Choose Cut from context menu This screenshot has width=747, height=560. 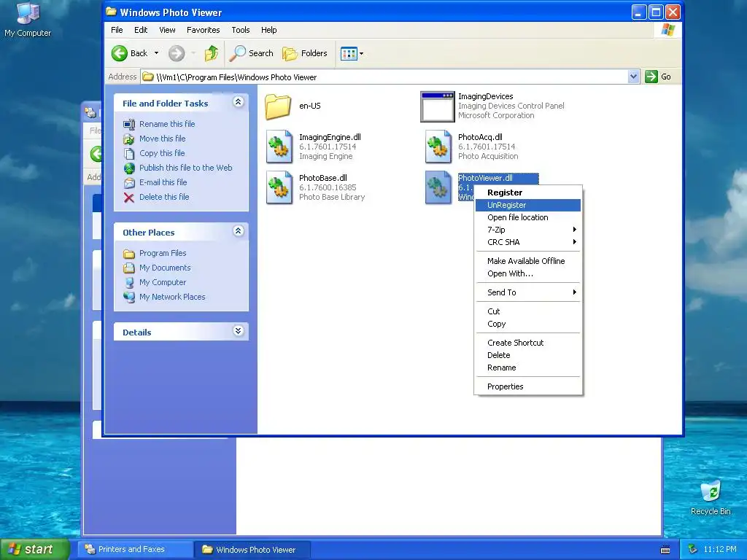528,311
